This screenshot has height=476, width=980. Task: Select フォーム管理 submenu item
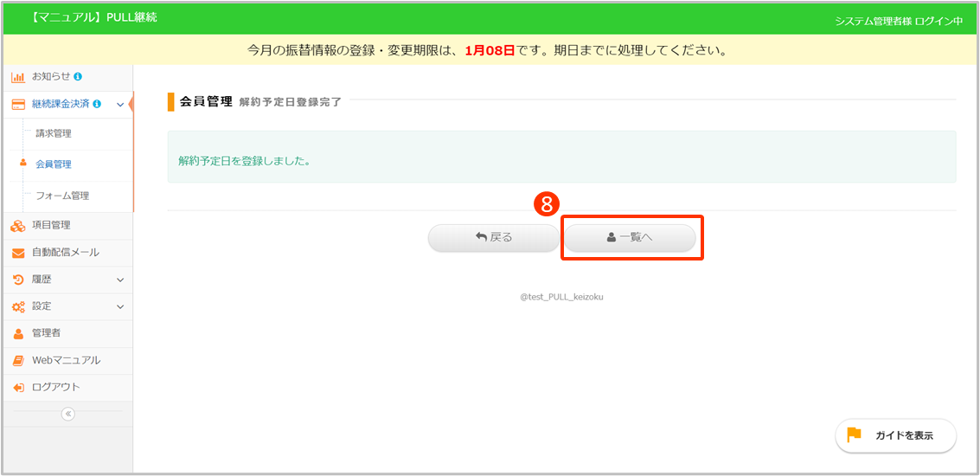click(62, 196)
